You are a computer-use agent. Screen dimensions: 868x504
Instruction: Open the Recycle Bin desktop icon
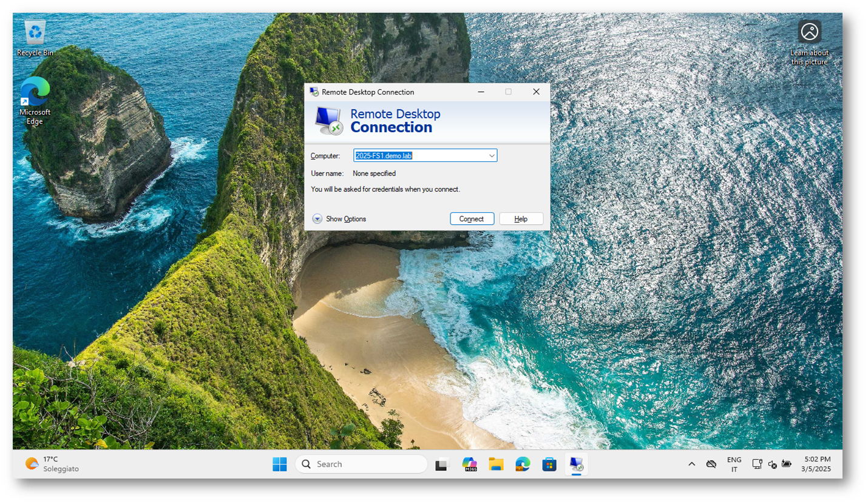point(35,38)
